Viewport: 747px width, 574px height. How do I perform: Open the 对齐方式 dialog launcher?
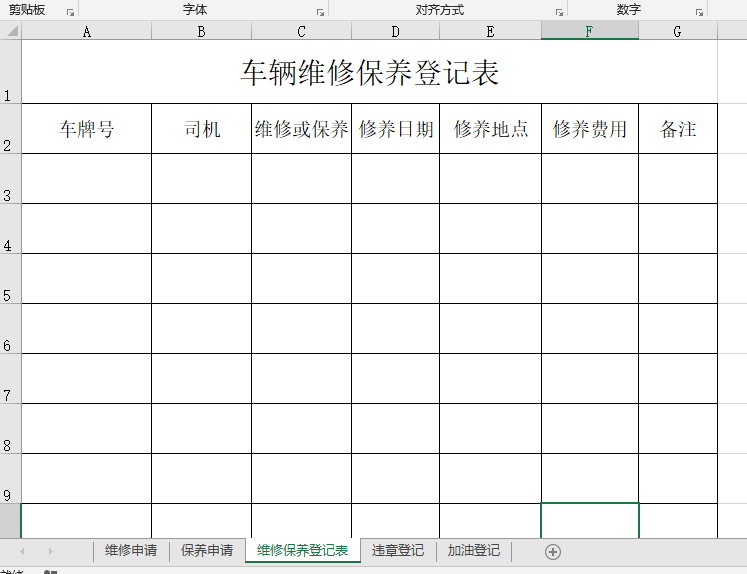click(559, 12)
